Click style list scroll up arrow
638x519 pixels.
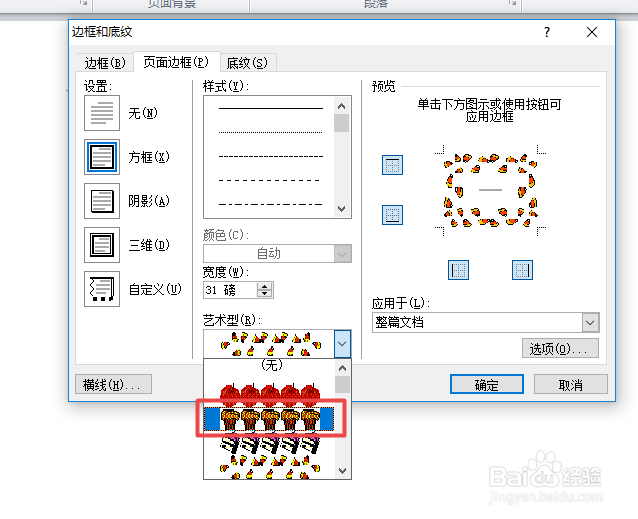click(341, 106)
